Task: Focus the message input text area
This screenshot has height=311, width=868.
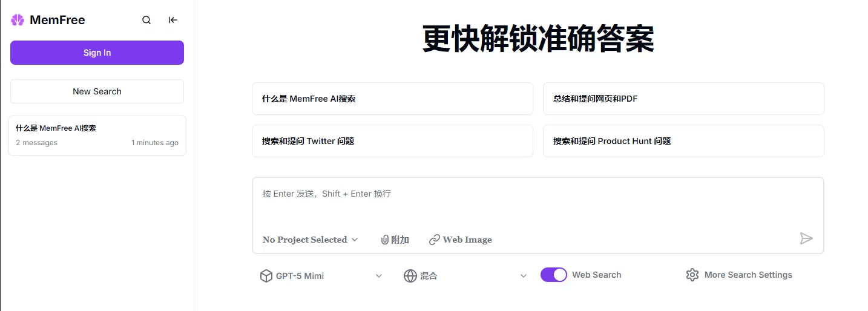Action: coord(538,203)
